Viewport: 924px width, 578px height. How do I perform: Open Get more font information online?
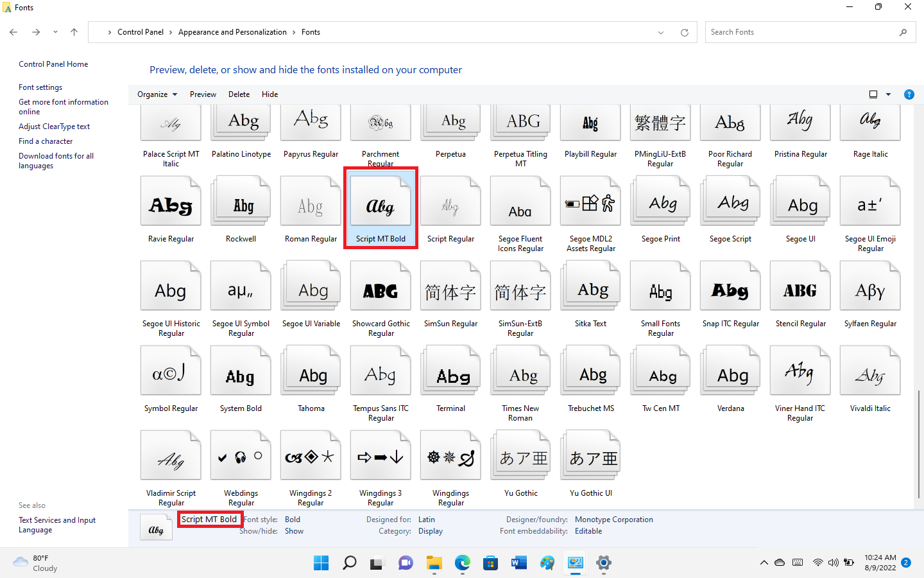(x=64, y=107)
